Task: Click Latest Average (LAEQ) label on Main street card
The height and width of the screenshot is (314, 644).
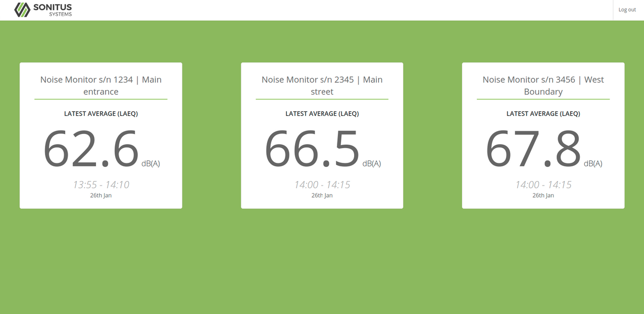Action: point(322,114)
